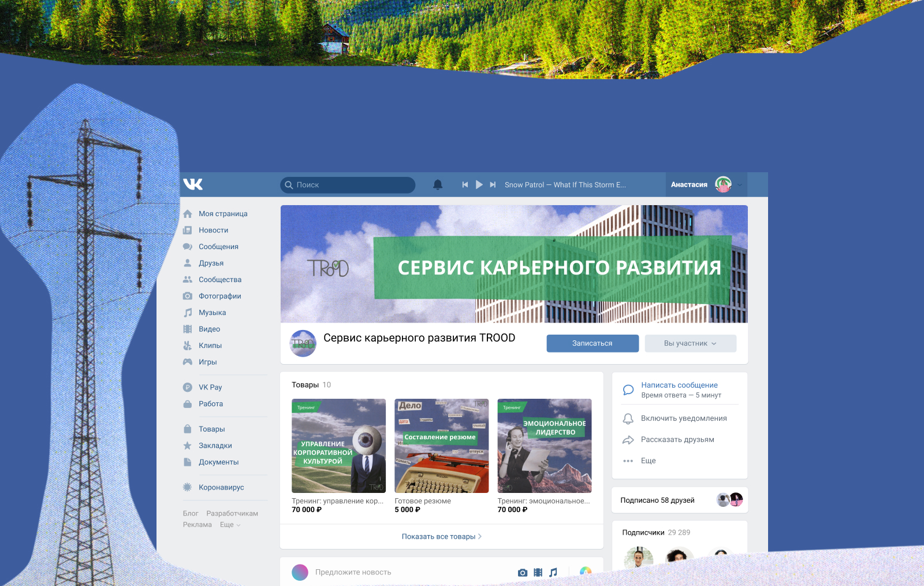
Task: Open Написать сообщение to message the community
Action: tap(679, 384)
